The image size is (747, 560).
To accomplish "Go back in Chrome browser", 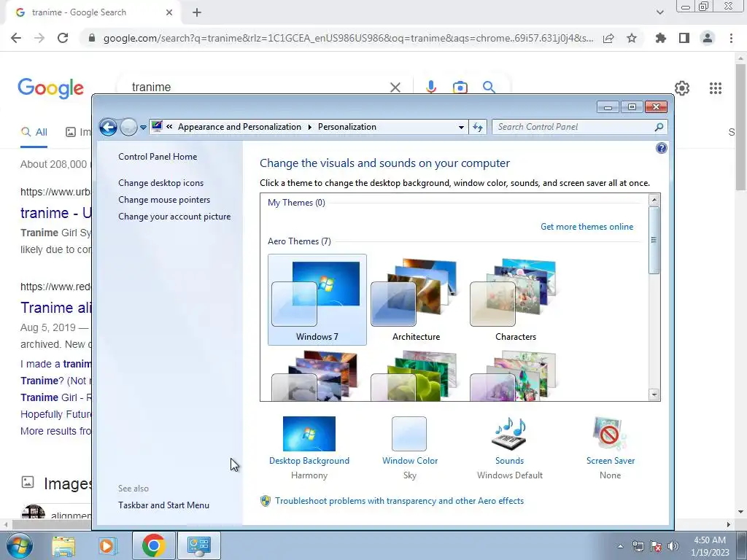I will tap(16, 38).
